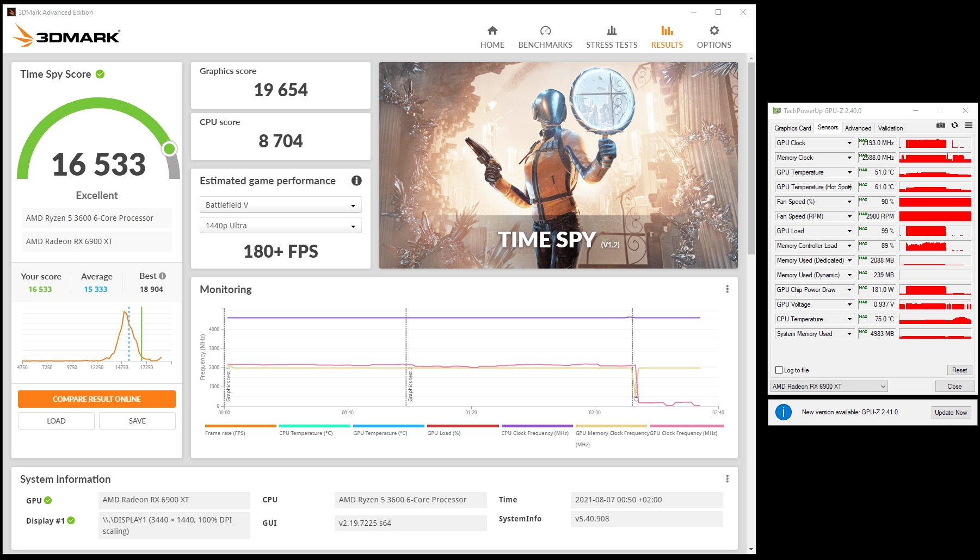
Task: Take a GPU-Z screenshot with the camera icon
Action: coord(940,125)
